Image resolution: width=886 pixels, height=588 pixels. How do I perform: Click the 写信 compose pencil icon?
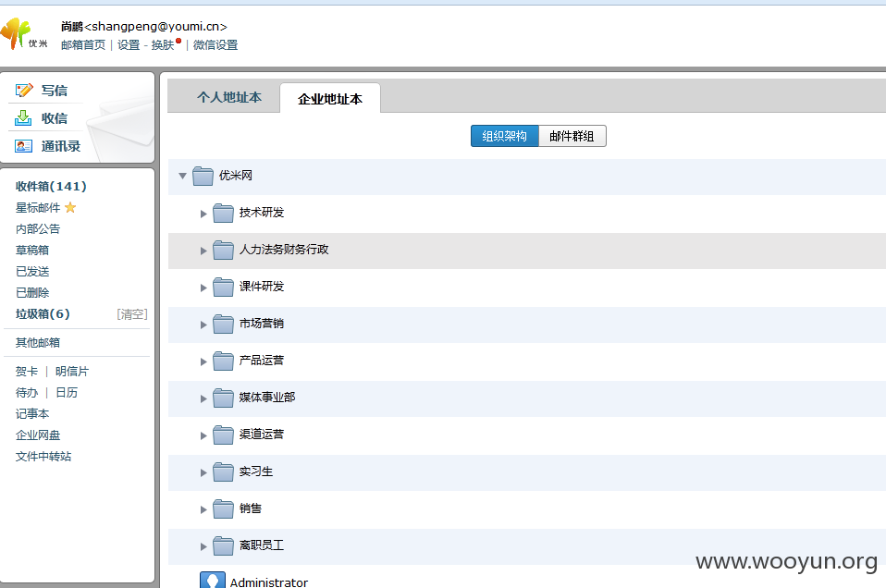[24, 91]
